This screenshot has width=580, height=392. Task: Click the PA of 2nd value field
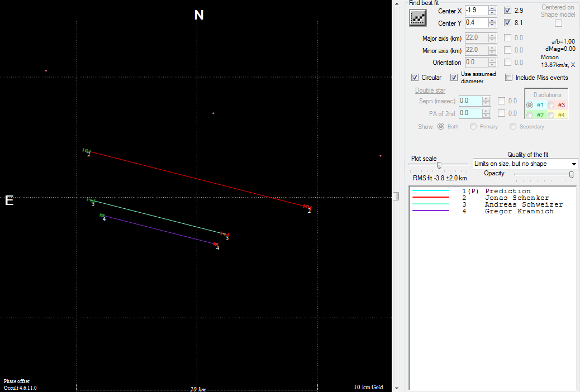470,113
